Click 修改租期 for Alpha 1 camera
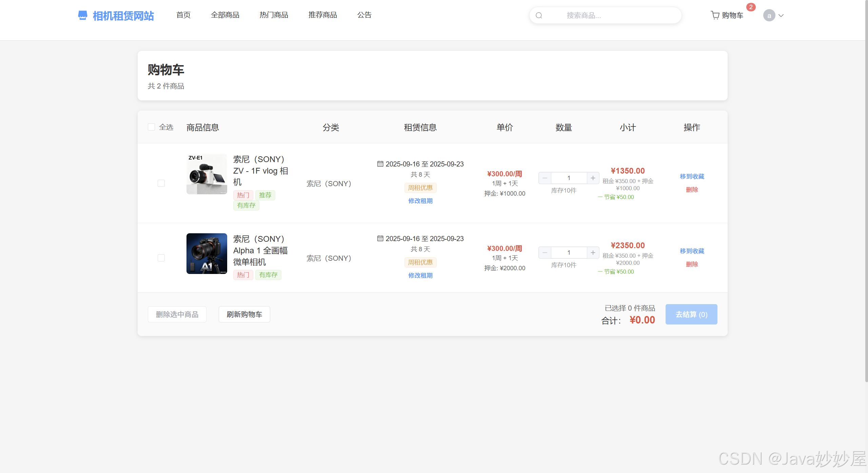The image size is (868, 473). [x=420, y=275]
